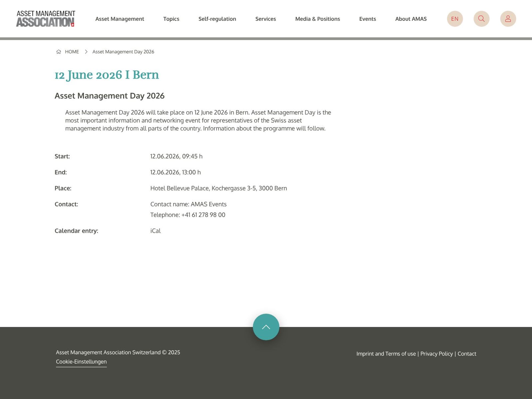Open the Privacy Policy link

[x=437, y=354]
